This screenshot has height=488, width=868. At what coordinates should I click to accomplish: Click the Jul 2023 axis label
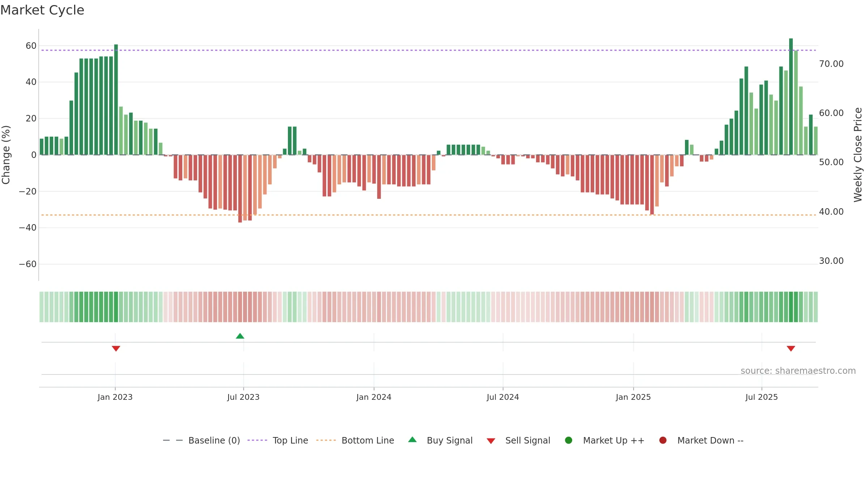point(243,397)
